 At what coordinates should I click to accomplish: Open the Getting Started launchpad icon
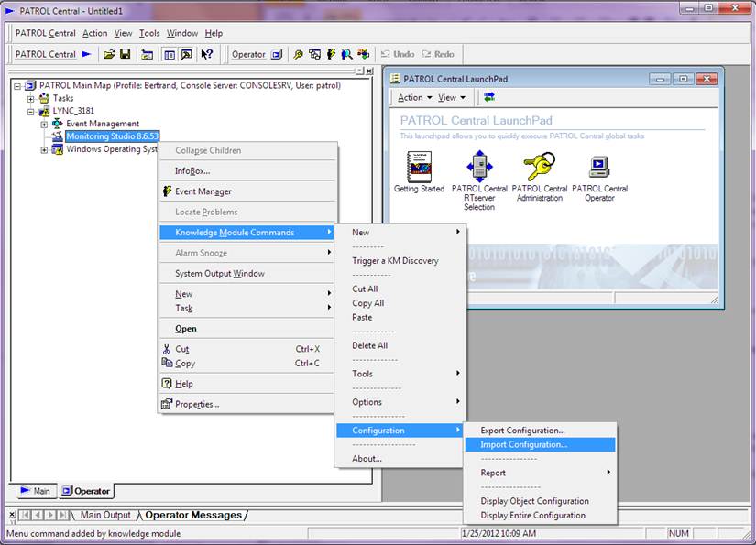[x=419, y=167]
